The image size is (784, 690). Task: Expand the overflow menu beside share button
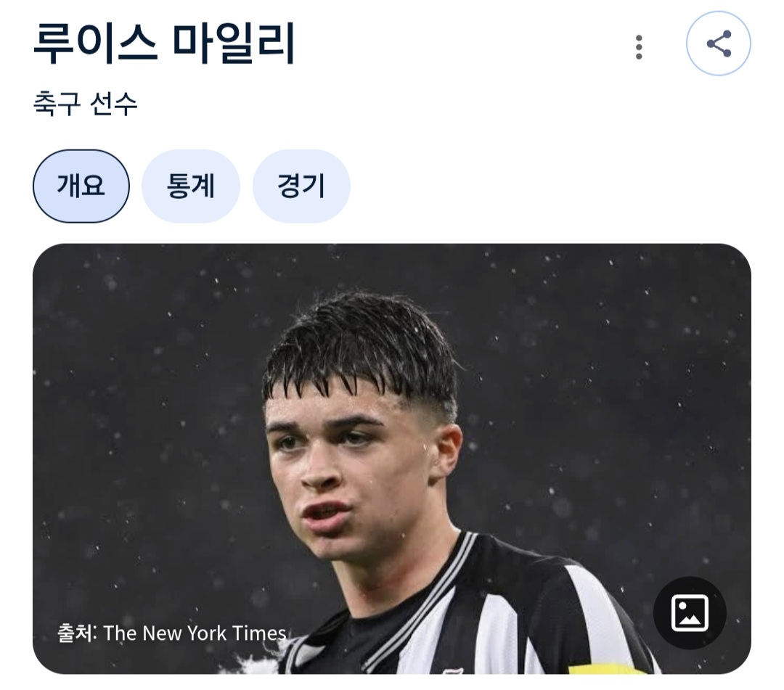click(x=639, y=47)
